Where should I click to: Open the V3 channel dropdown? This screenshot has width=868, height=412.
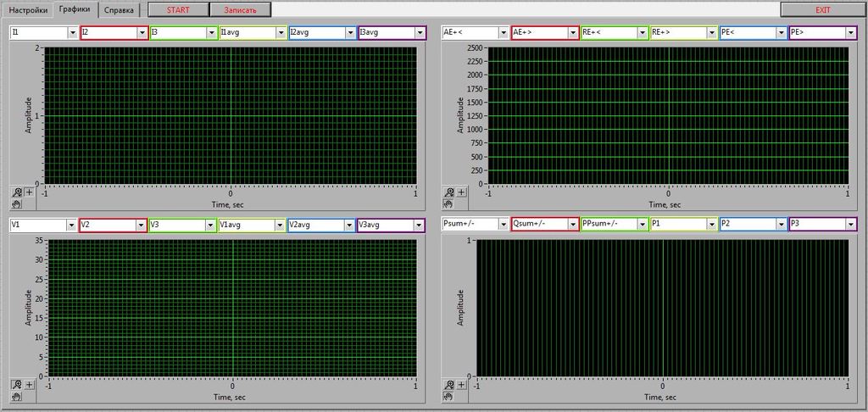click(x=183, y=225)
